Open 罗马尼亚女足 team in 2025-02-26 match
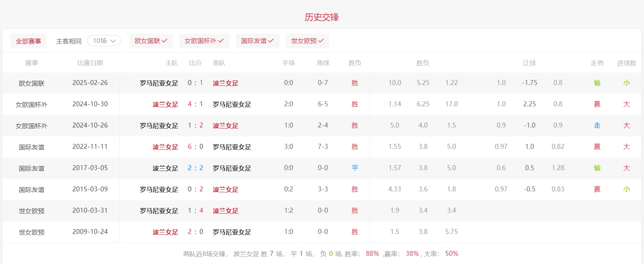The width and height of the screenshot is (644, 264). pos(159,83)
